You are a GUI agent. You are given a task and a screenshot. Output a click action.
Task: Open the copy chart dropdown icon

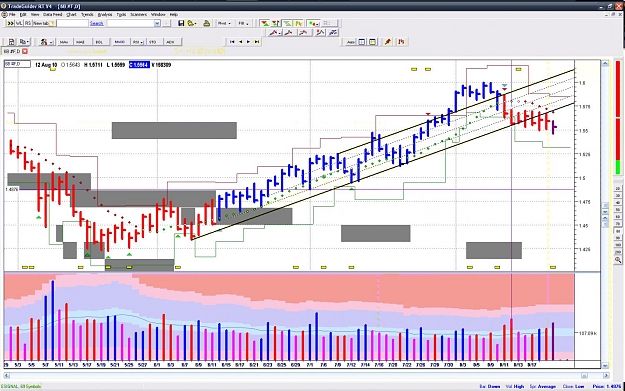pyautogui.click(x=24, y=42)
